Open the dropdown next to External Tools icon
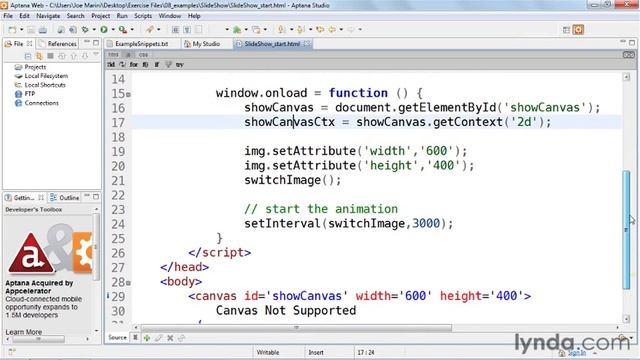This screenshot has width=640, height=360. pos(131,29)
